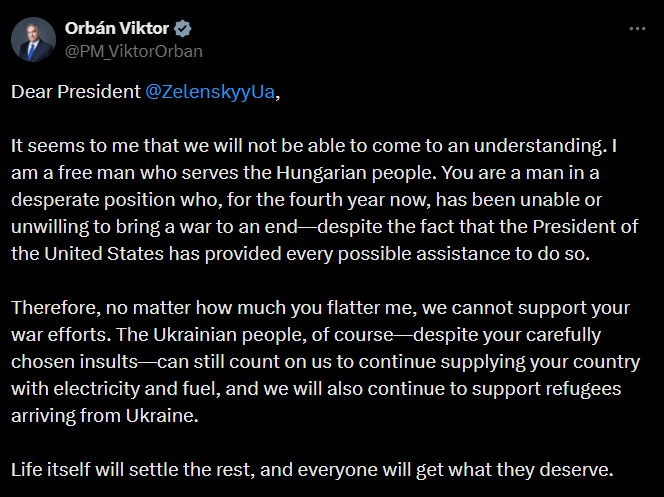Screen dimensions: 664x497
Task: Click the "Dear President" greeting text
Action: [x=75, y=92]
